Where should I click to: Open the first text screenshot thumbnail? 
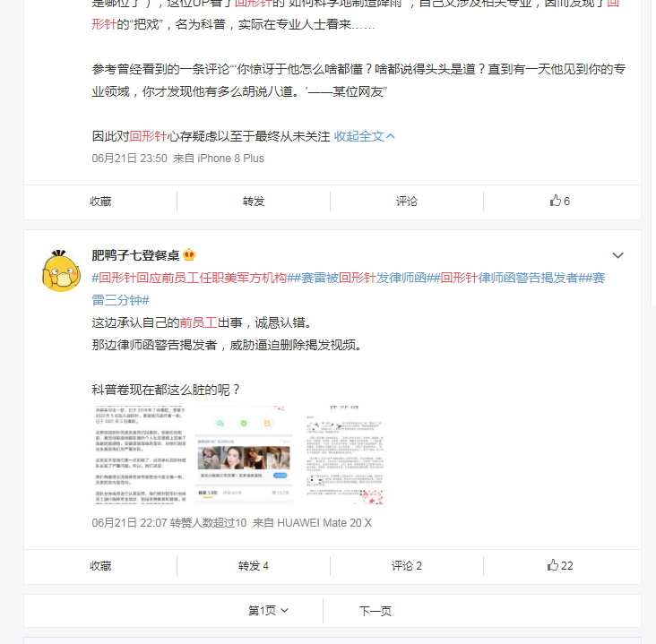click(x=140, y=455)
